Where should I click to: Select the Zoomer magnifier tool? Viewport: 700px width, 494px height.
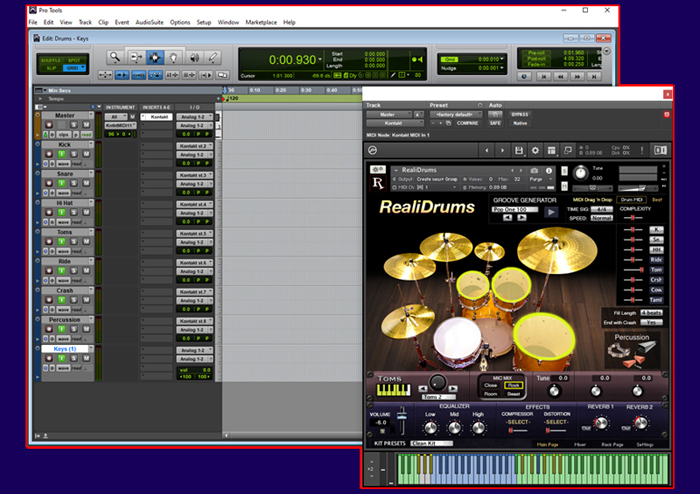(x=115, y=58)
